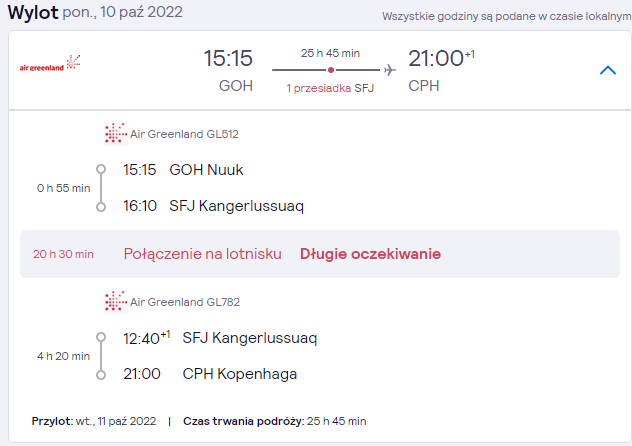This screenshot has width=632, height=446.
Task: Click the Air Greenland GL782 airline icon
Action: click(x=116, y=301)
